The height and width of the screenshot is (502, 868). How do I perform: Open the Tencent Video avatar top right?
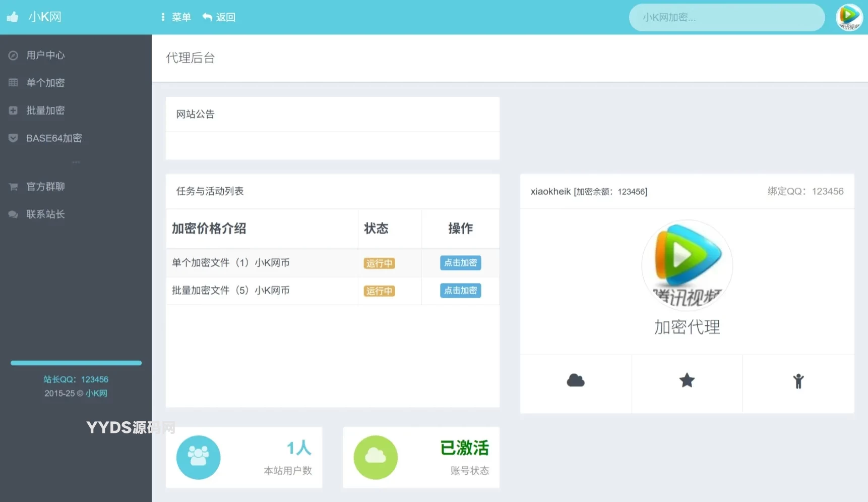click(849, 17)
